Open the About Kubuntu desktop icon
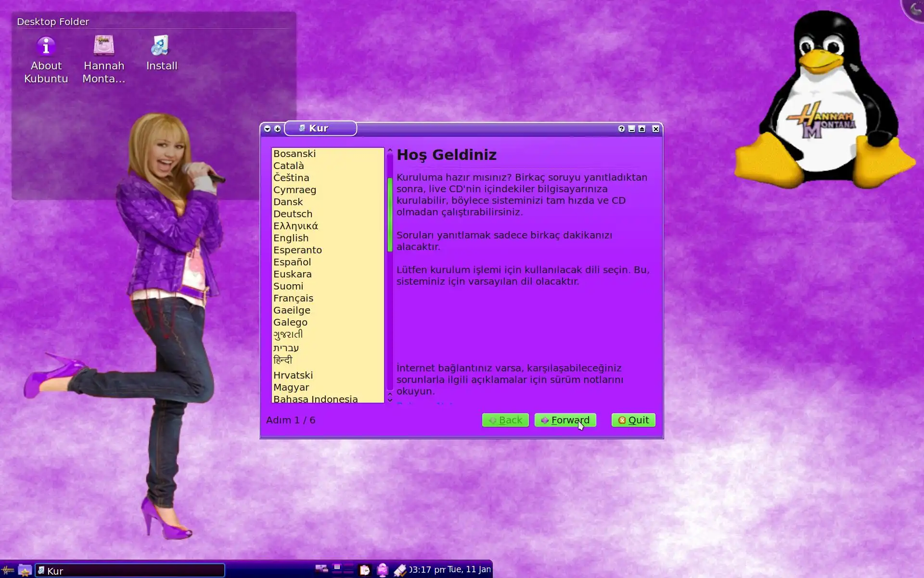924x578 pixels. (x=46, y=47)
